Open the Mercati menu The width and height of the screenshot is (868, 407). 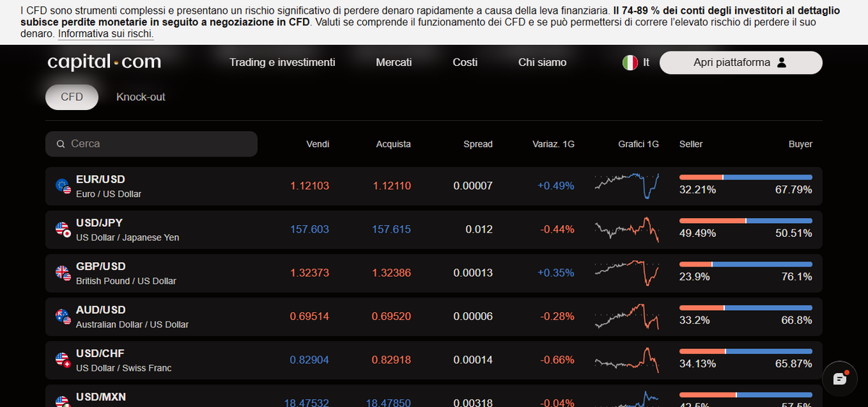(x=394, y=62)
